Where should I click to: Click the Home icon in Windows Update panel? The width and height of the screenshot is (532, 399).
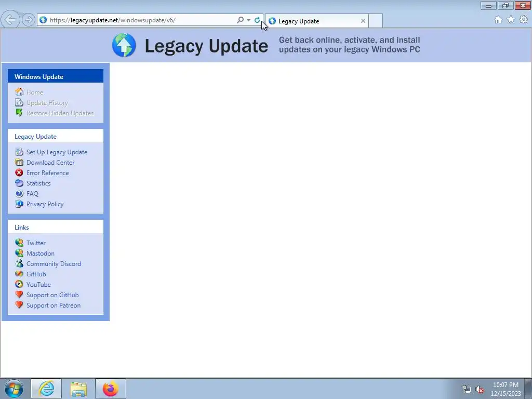coord(19,92)
